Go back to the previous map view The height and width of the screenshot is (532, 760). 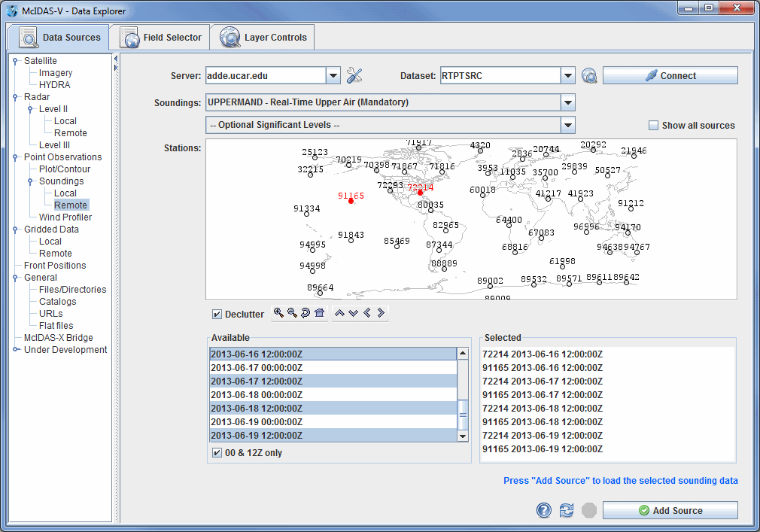(x=306, y=313)
